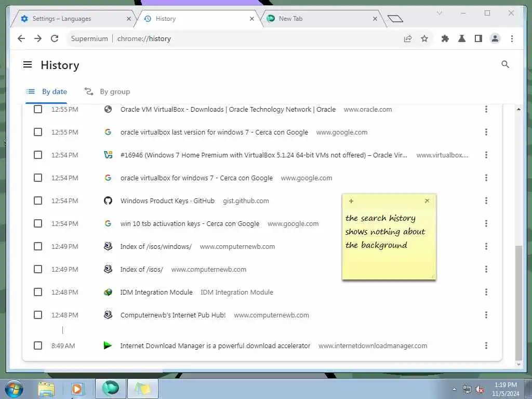Open actions menu for Index of /isos/

tap(486, 270)
